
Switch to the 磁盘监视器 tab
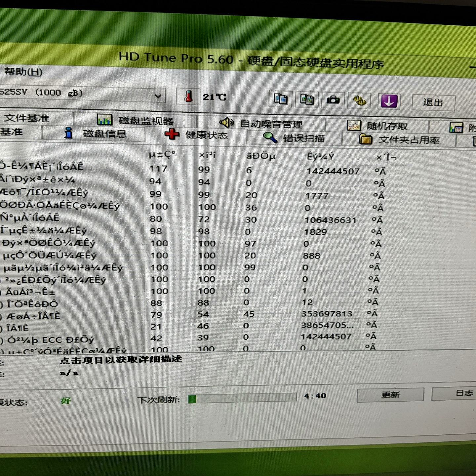(136, 120)
